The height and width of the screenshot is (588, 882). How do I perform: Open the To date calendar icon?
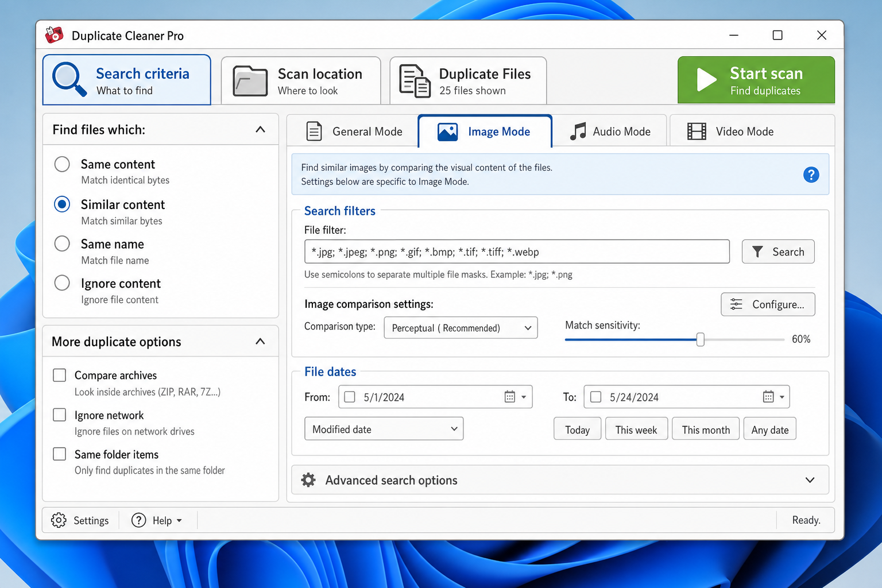[x=768, y=397]
